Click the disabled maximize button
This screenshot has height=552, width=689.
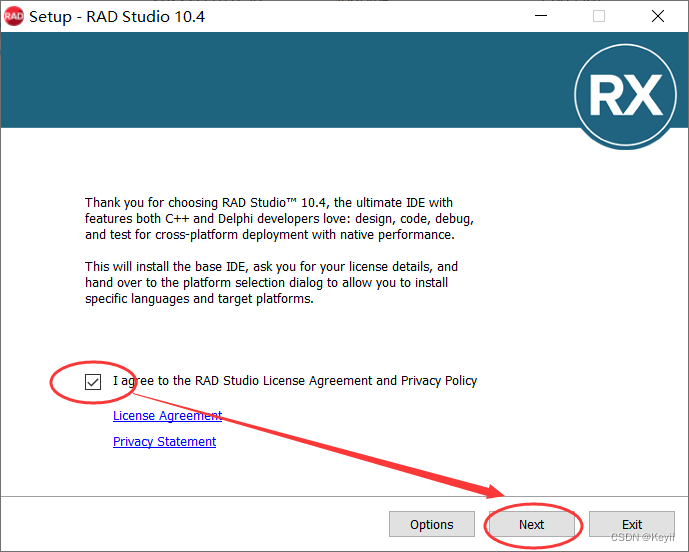[x=598, y=16]
